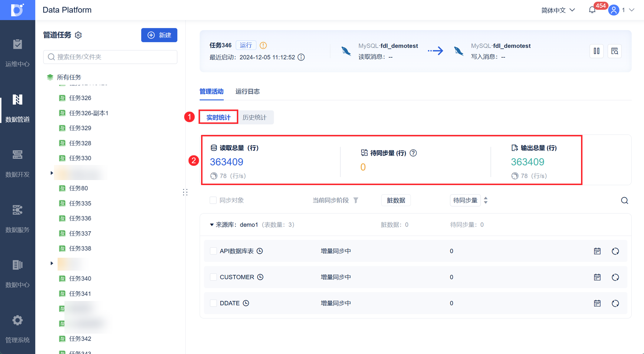Open the log icon for API数据库表 row
Screen dimensions: 644x354
tap(597, 251)
